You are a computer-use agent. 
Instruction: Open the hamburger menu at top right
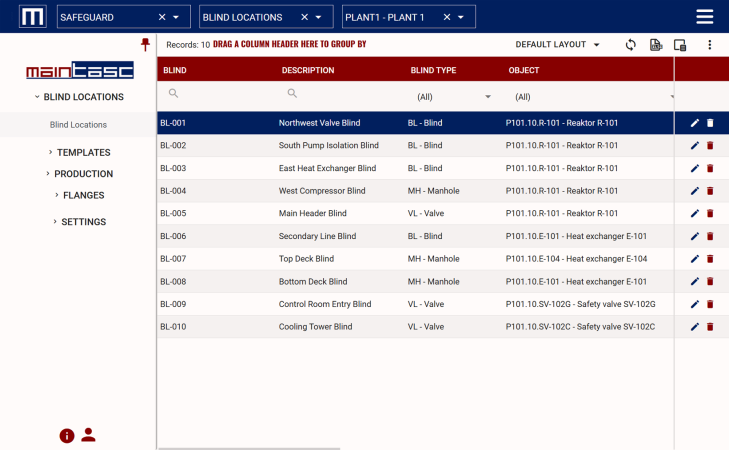click(x=705, y=16)
